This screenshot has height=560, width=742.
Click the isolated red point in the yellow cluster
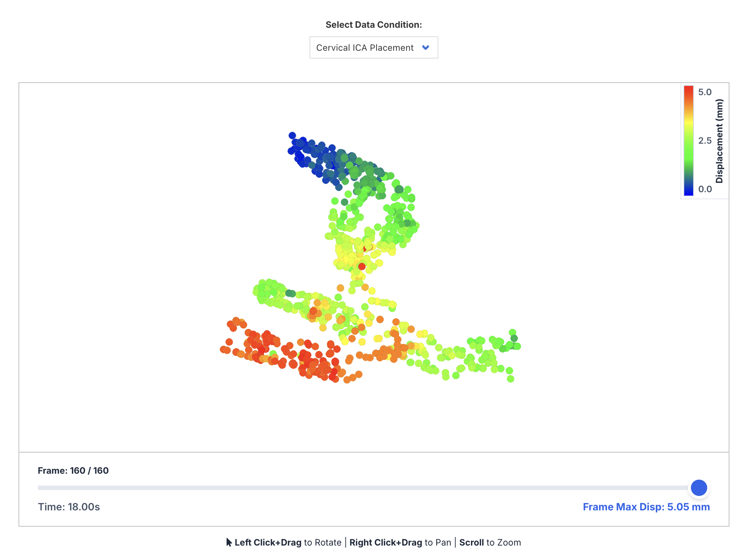[x=362, y=266]
